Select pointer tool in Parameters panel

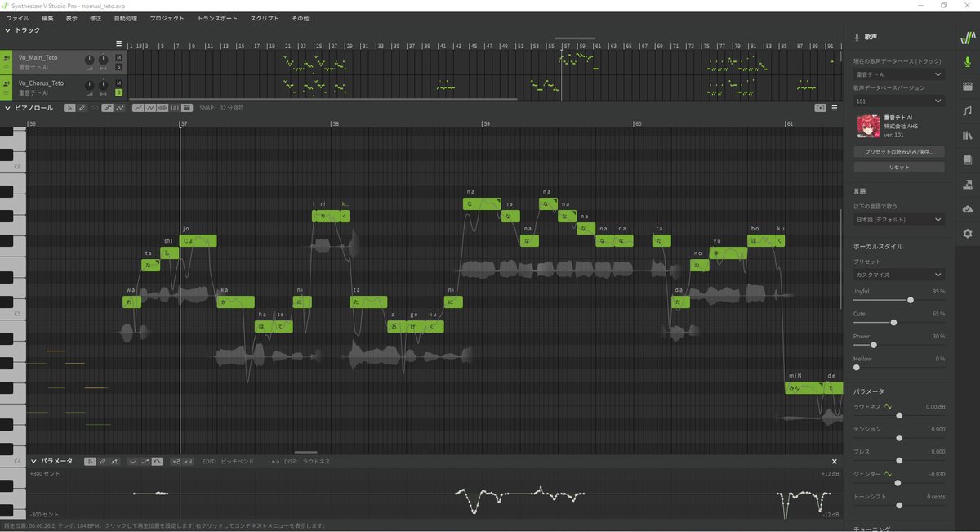pyautogui.click(x=90, y=462)
